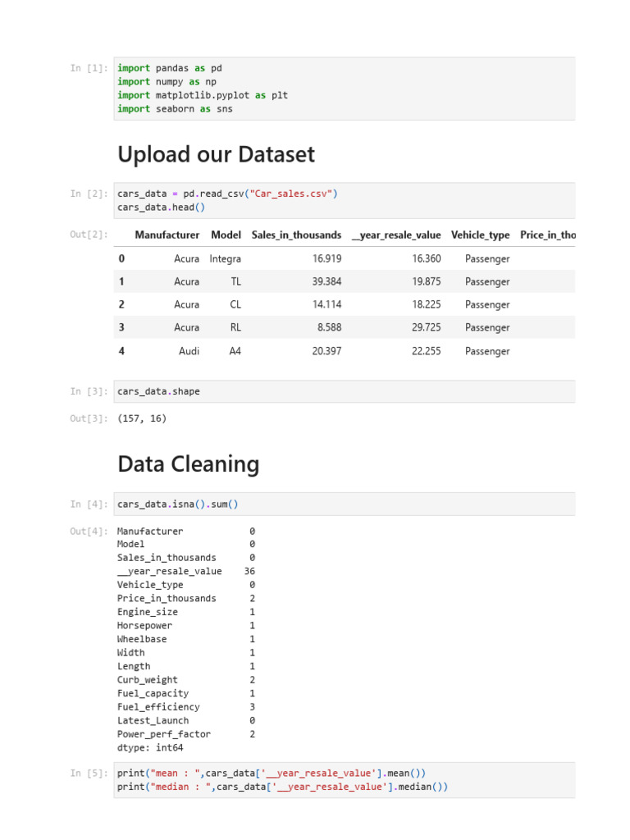This screenshot has height=840, width=630.
Task: Click the RL model cell
Action: click(235, 327)
